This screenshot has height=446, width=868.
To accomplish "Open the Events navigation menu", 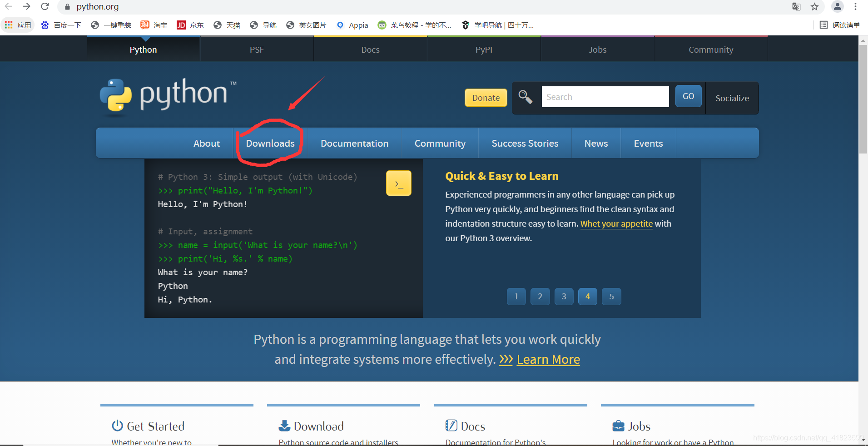I will tap(648, 143).
